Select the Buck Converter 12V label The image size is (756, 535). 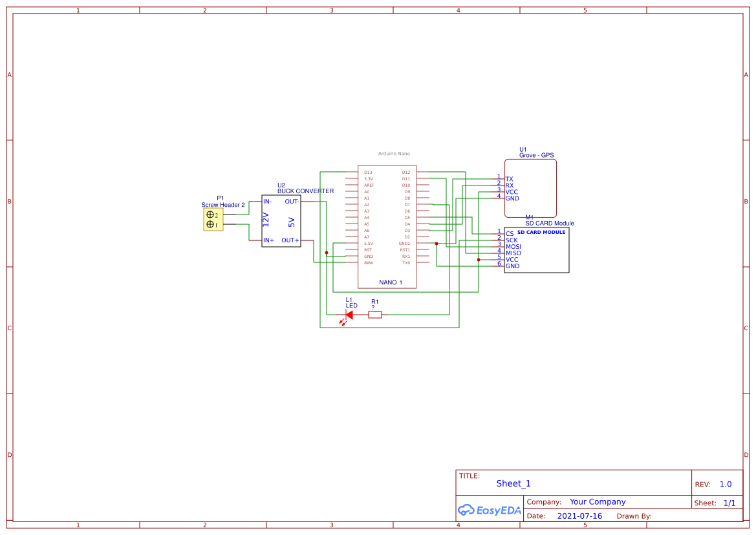pyautogui.click(x=266, y=219)
